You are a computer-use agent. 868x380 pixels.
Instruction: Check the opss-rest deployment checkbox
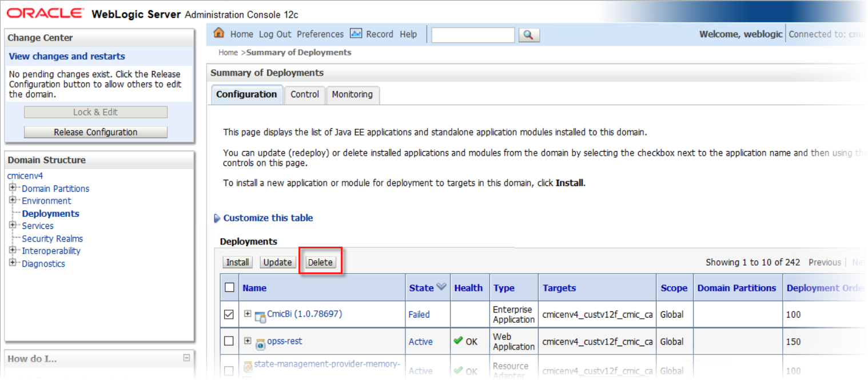228,342
